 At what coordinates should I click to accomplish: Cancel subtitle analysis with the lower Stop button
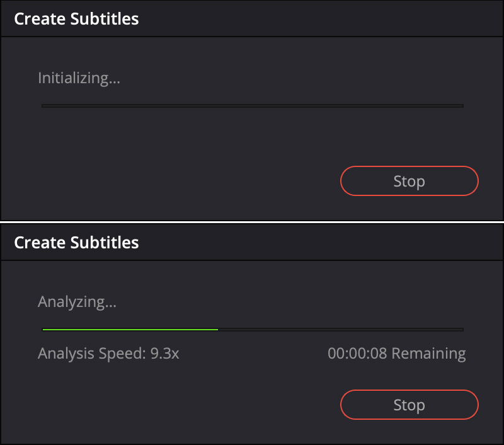point(409,405)
